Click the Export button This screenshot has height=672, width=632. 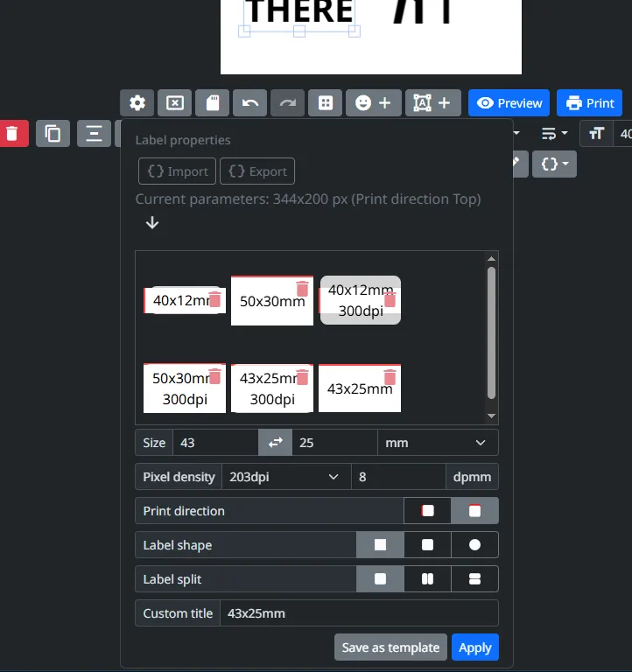coord(257,171)
